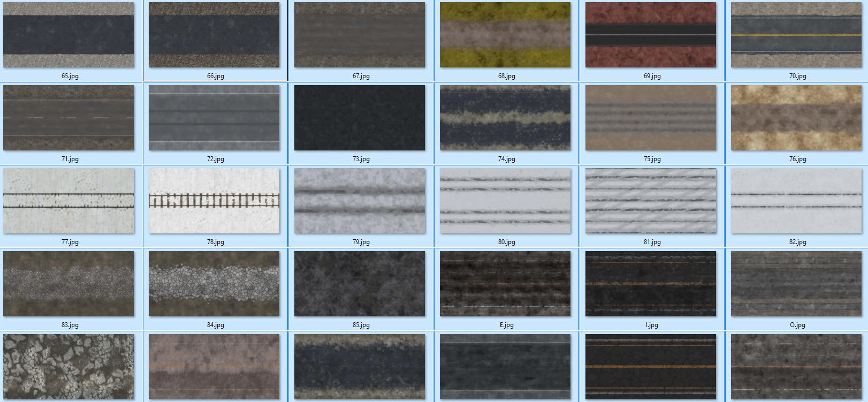Click the file name 75.jpg
Image resolution: width=868 pixels, height=402 pixels.
point(652,159)
